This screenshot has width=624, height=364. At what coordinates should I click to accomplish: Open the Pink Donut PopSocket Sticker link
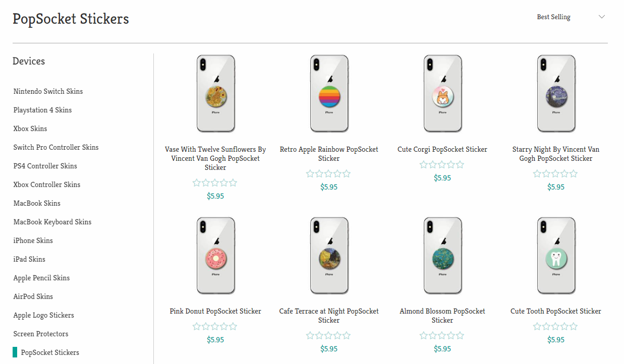(215, 311)
